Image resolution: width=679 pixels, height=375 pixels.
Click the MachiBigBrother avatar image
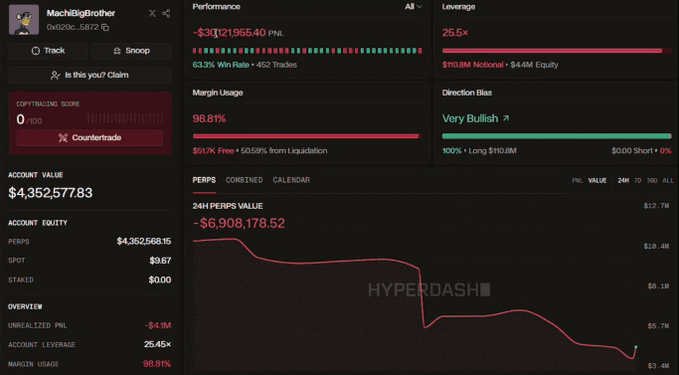(x=24, y=19)
